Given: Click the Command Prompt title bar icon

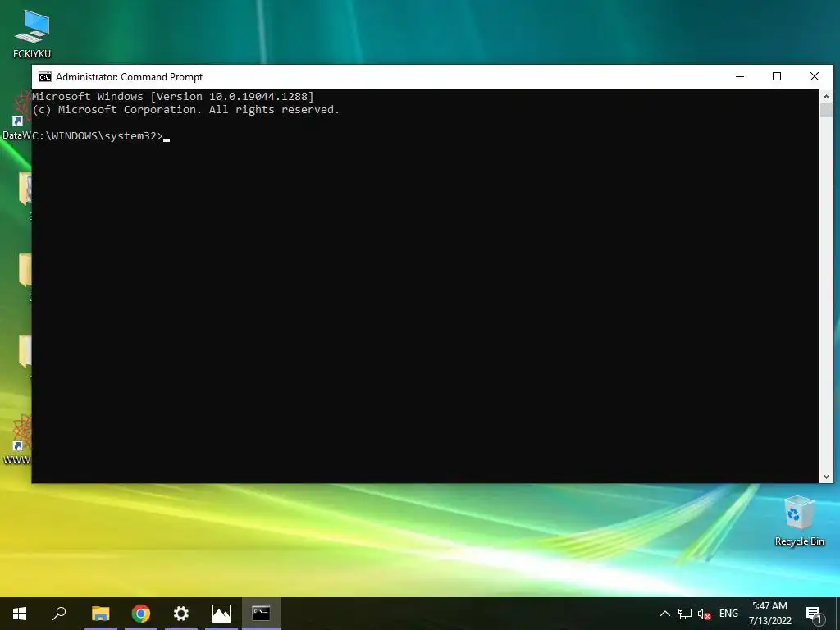Looking at the screenshot, I should point(45,77).
